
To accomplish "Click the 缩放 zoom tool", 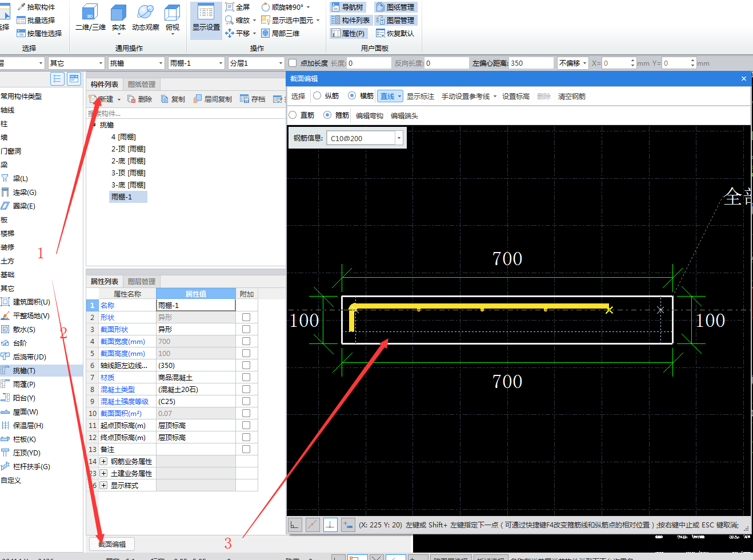I will [241, 20].
